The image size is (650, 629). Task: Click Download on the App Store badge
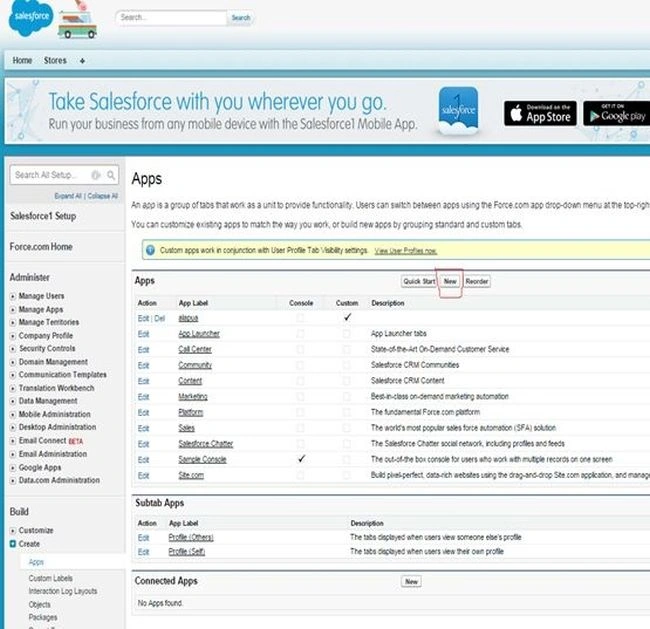click(x=540, y=113)
